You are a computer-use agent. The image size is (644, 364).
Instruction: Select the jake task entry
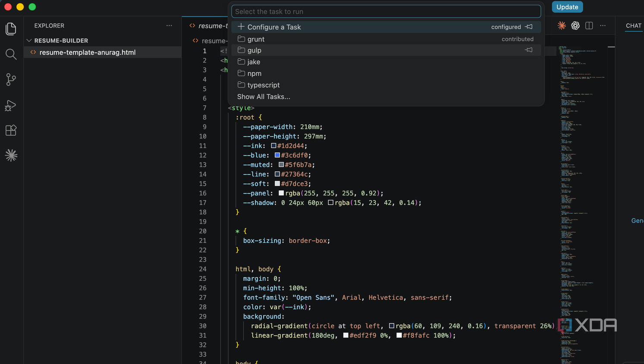386,62
